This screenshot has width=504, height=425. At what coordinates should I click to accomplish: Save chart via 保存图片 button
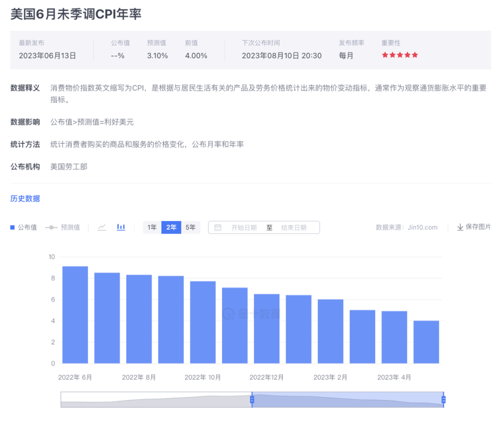474,227
